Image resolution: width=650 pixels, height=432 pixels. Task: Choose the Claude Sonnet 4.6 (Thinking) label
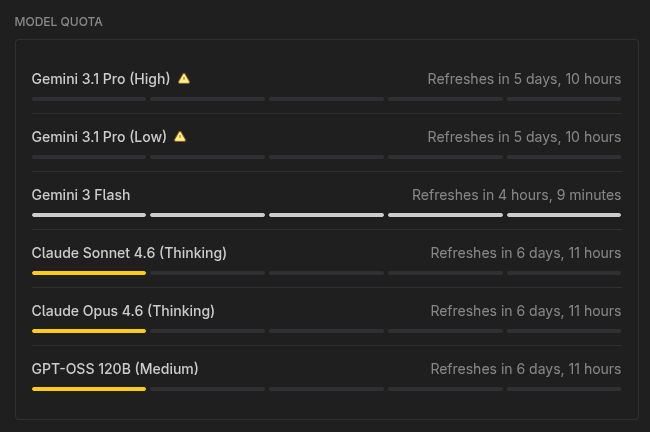click(x=129, y=253)
